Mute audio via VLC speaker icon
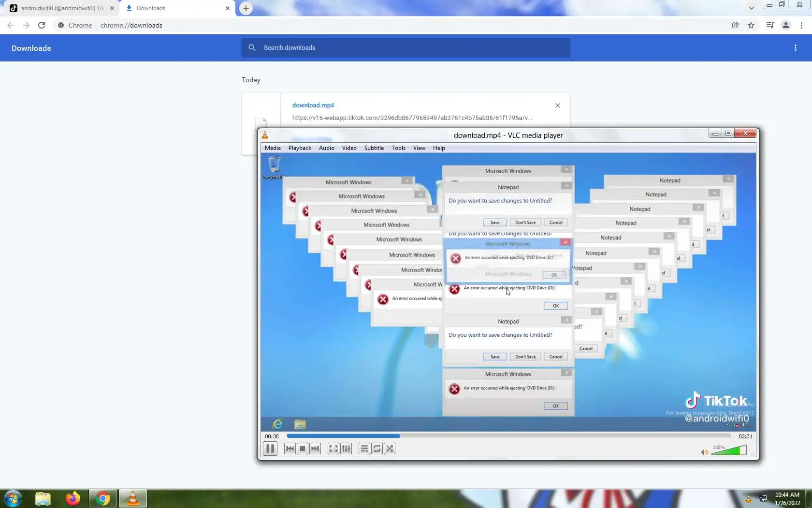812x508 pixels. tap(705, 452)
